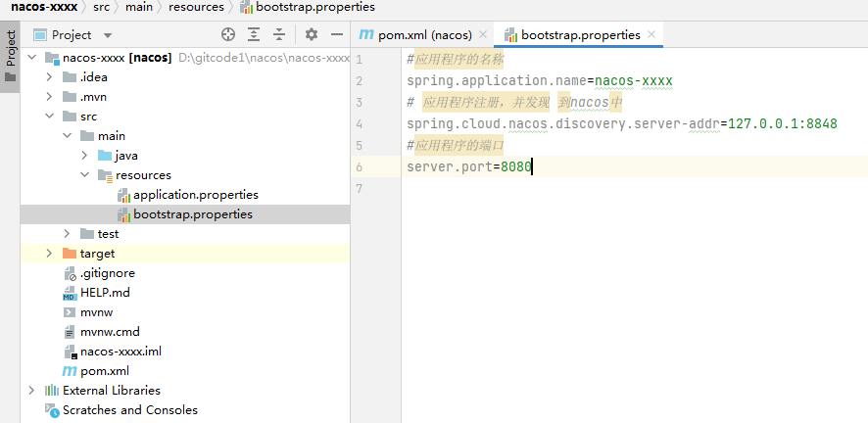This screenshot has height=423, width=868.
Task: Click 127.0.0.1:8848 in the editor
Action: coord(782,123)
